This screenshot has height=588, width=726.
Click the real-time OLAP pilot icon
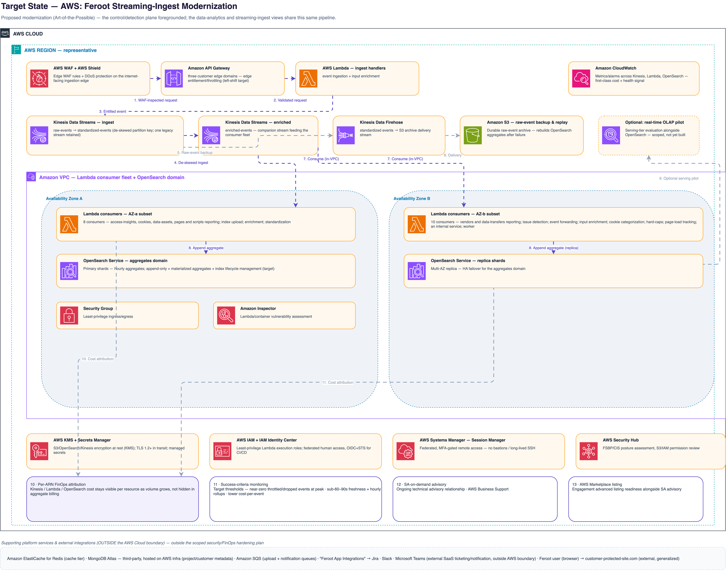pyautogui.click(x=611, y=135)
